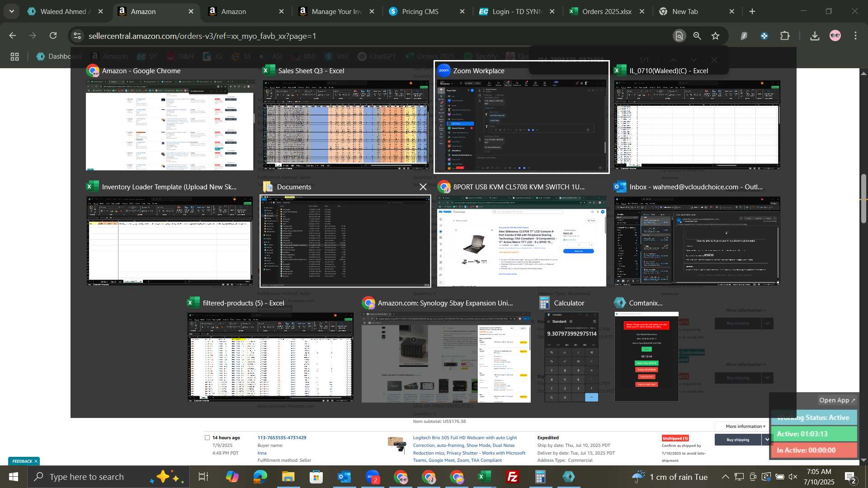
Task: Expand the Buy shipping dropdown arrow
Action: [x=767, y=440]
